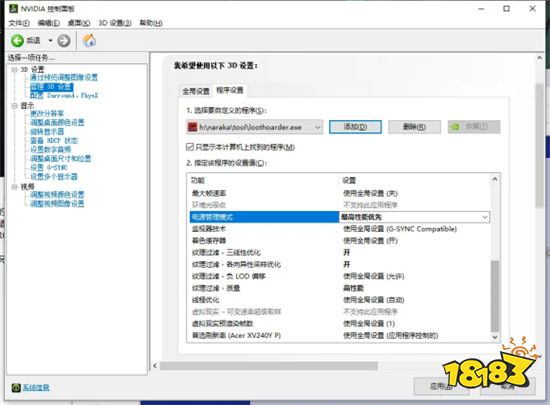Select the 虚拟现实预渲染帧数 row

pyautogui.click(x=340, y=323)
